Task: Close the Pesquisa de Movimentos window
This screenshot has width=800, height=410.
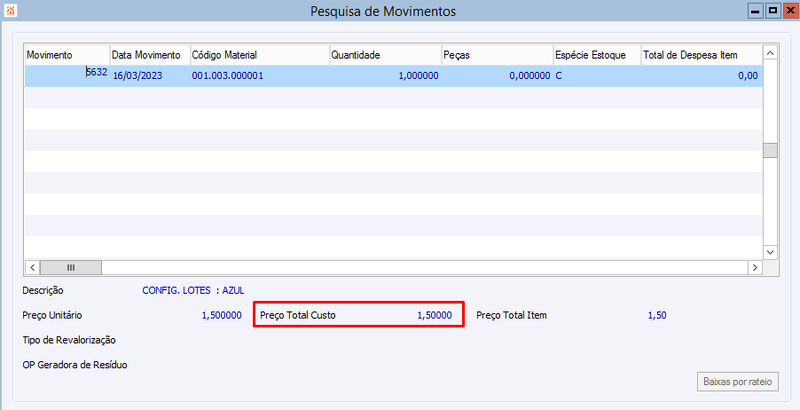Action: click(790, 11)
